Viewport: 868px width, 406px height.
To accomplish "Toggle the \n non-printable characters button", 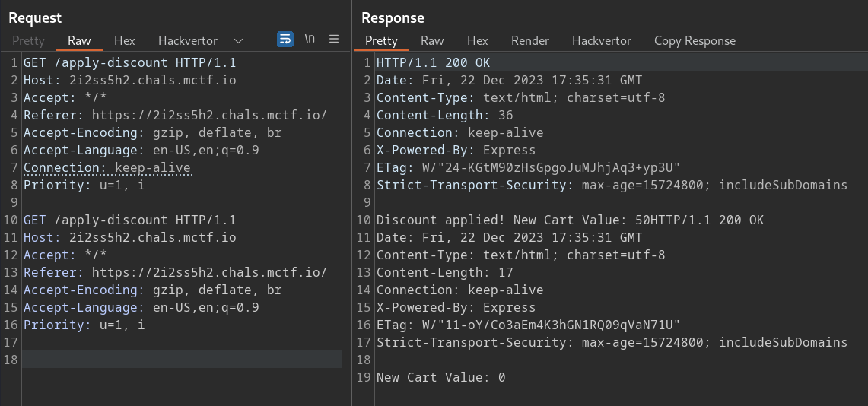I will pyautogui.click(x=310, y=39).
